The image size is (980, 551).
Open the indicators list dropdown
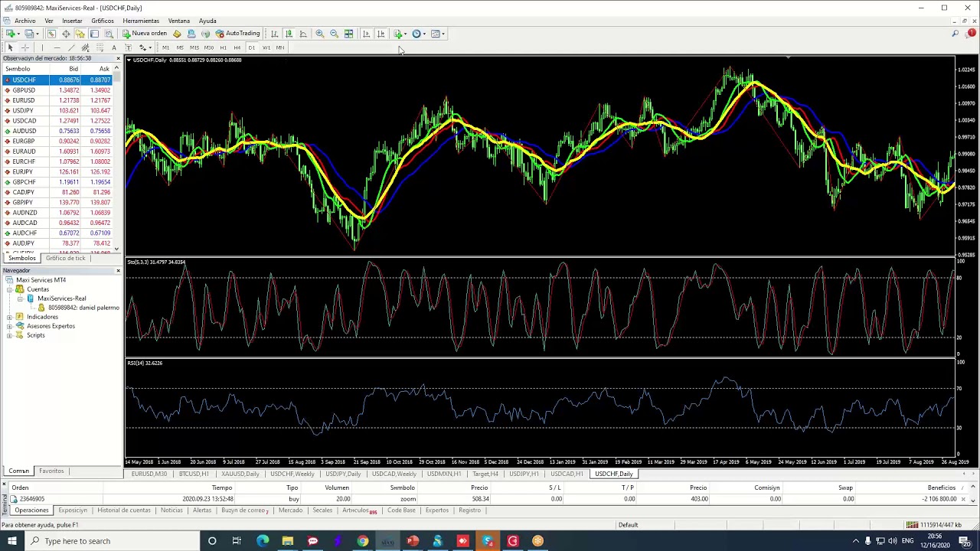pyautogui.click(x=400, y=34)
